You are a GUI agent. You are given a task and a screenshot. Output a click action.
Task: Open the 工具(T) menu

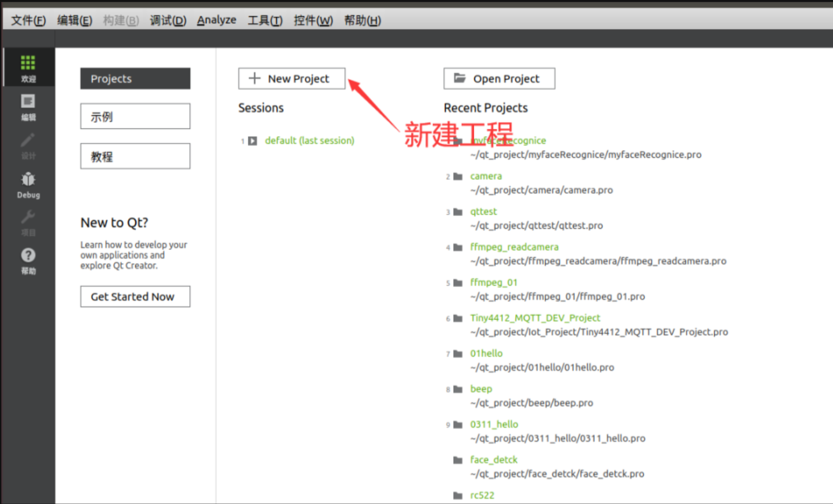coord(265,20)
